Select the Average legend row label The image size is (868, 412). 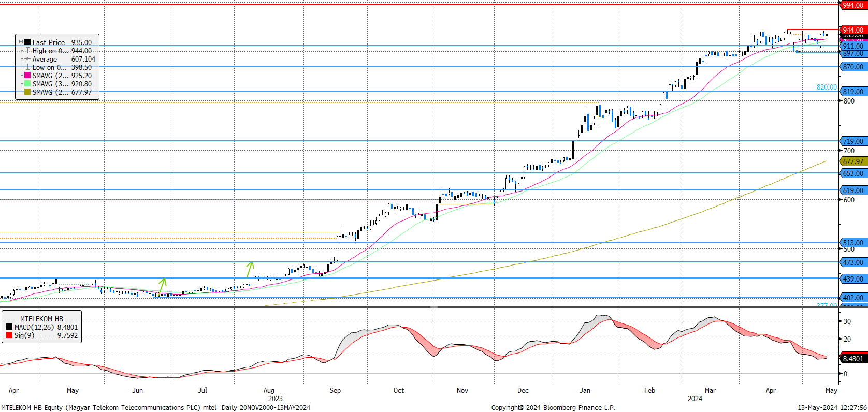(45, 59)
